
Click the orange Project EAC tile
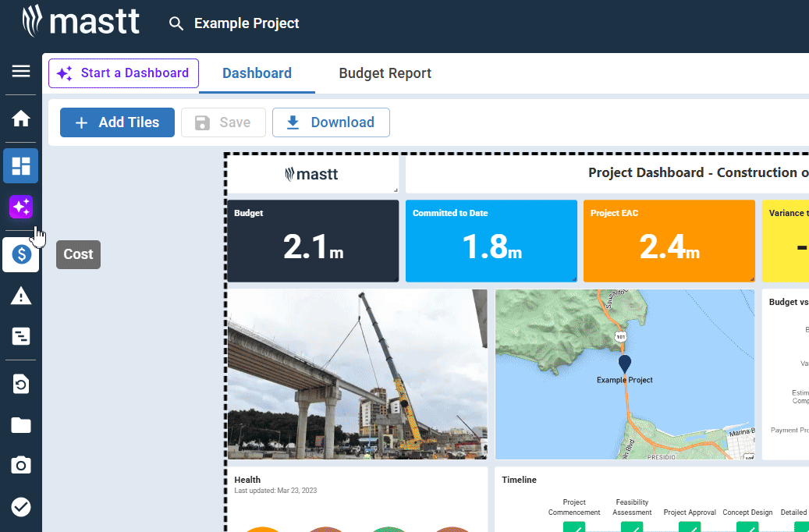669,241
